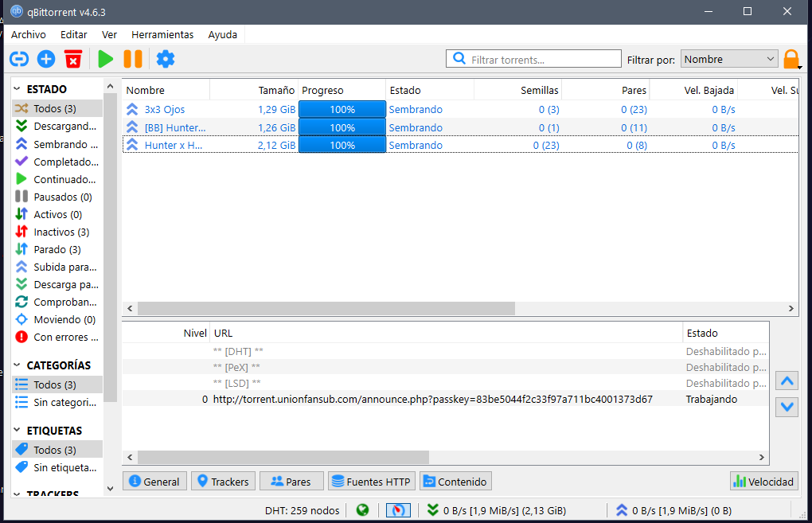Click the orange lock interface icon
This screenshot has height=523, width=812.
point(791,59)
